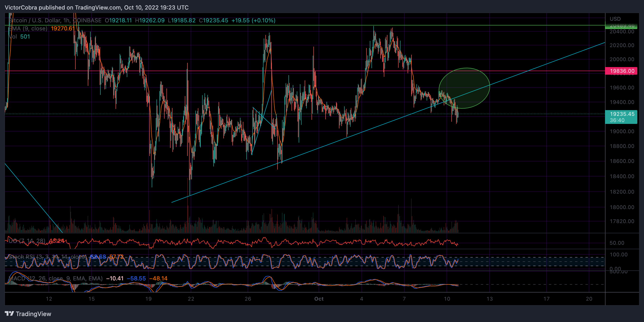Click date 10 on the time axis
Viewport: 644px width, 322px height.
[447, 299]
